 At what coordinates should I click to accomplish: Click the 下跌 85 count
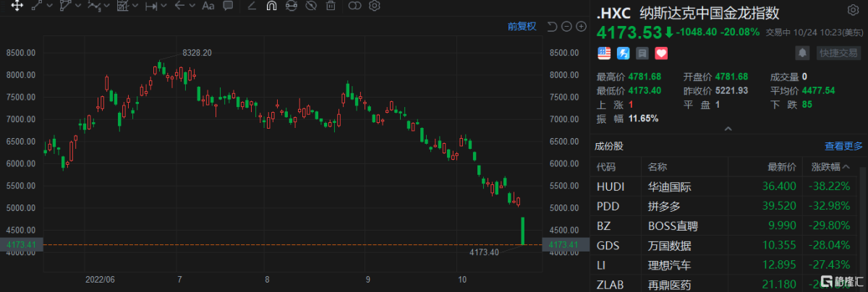[x=807, y=104]
